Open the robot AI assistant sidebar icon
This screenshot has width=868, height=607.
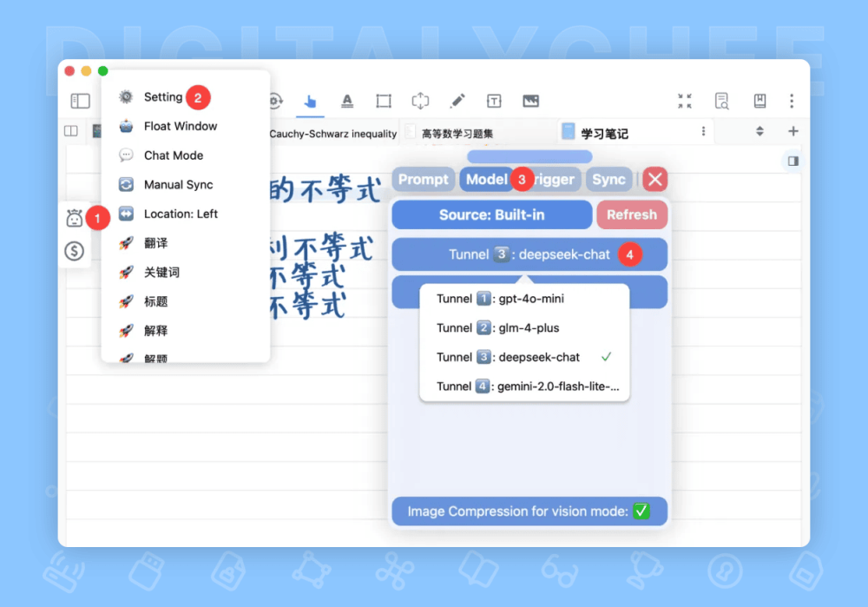click(74, 218)
